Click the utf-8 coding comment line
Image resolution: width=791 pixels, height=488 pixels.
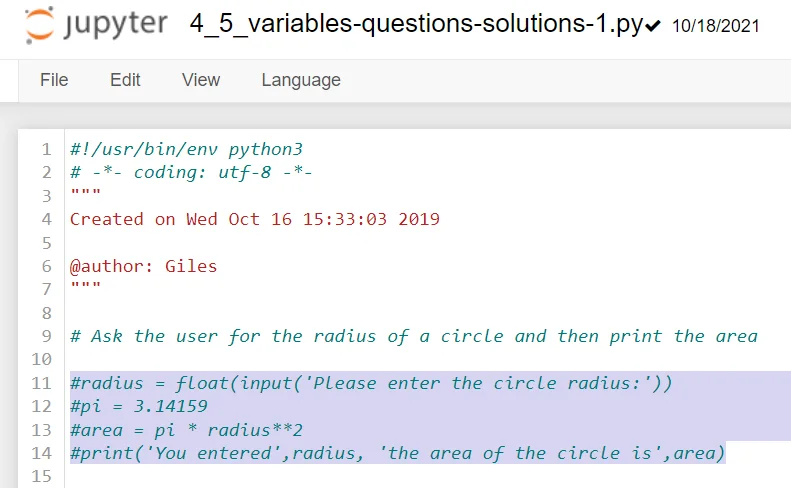point(191,173)
